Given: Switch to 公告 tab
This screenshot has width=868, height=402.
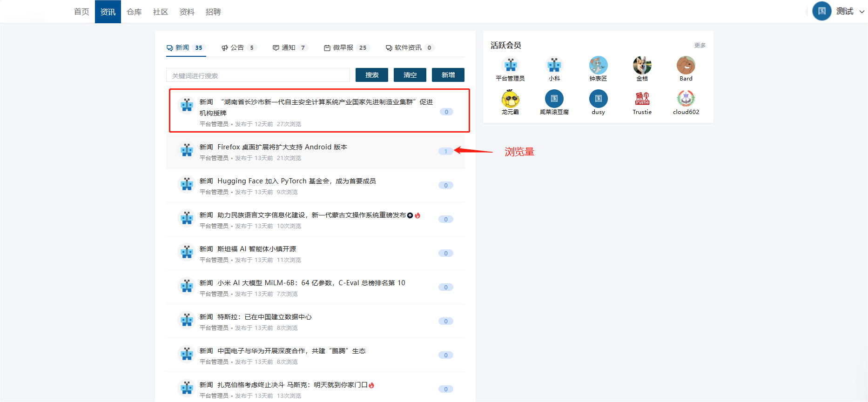Looking at the screenshot, I should (238, 47).
